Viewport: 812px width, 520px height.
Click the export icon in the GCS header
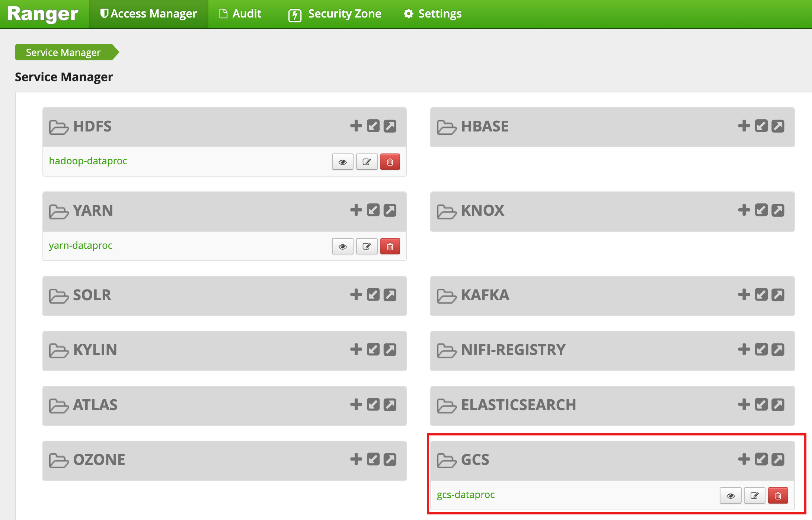(x=778, y=459)
